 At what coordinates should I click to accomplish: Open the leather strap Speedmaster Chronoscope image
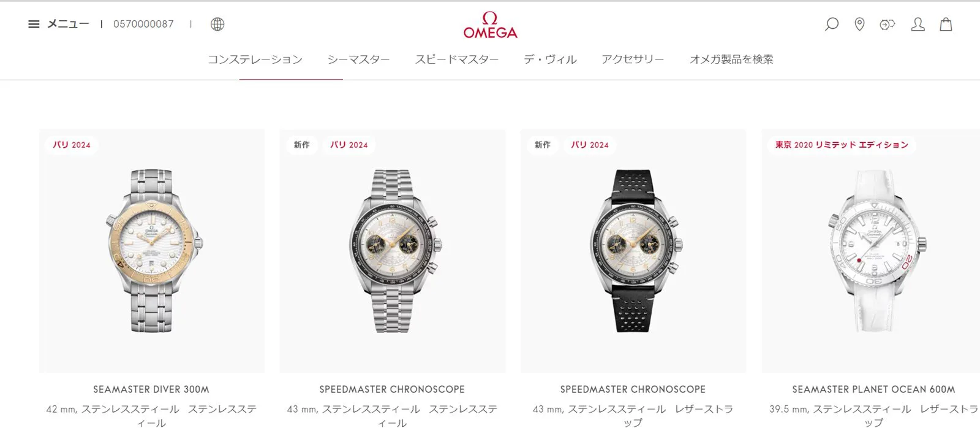[x=633, y=251]
